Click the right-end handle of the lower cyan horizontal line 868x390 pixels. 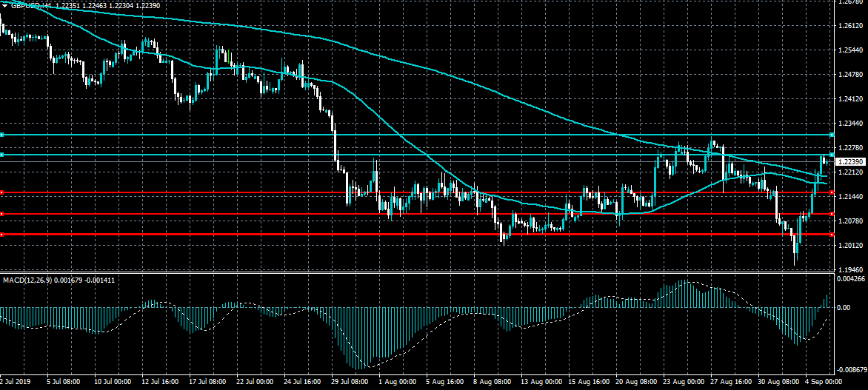(x=832, y=155)
